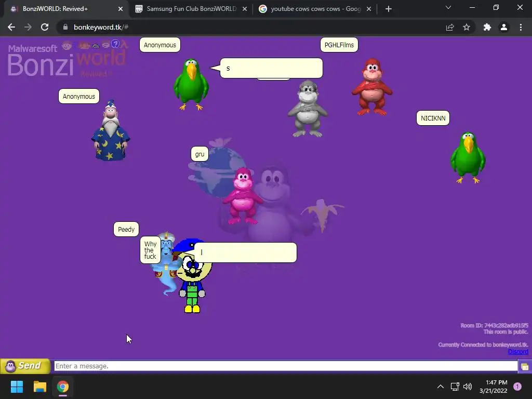Viewport: 532px width, 399px height.
Task: Close the Samsung Fun Club tab
Action: click(245, 9)
